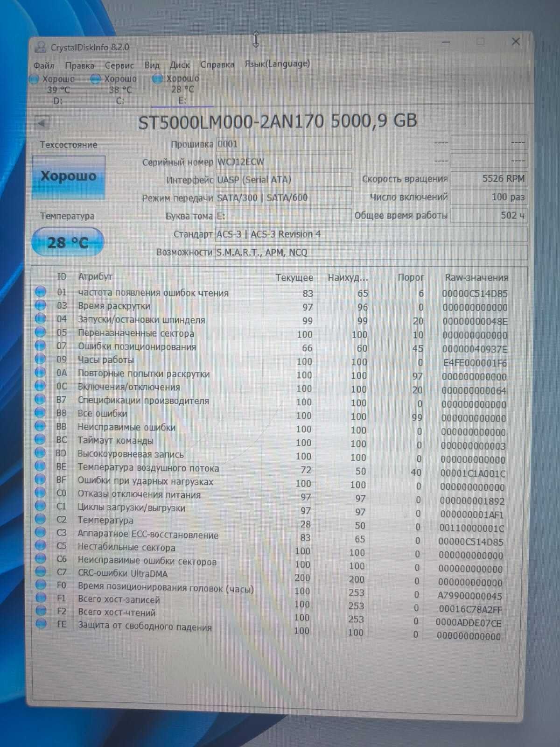
Task: Click the Возможности field S.M.A.R.T., APM, NCQ
Action: (x=371, y=252)
